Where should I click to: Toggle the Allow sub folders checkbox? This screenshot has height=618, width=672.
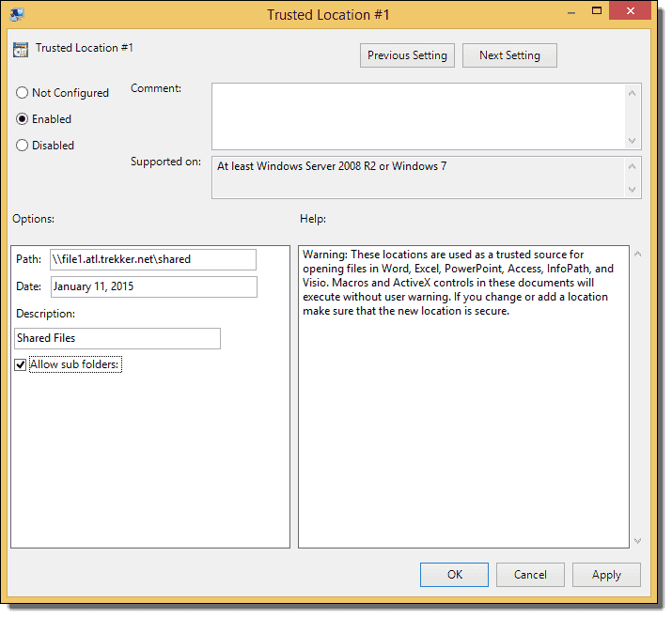[x=20, y=365]
